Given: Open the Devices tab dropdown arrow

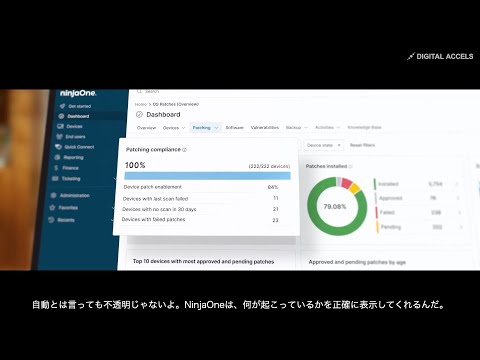Looking at the screenshot, I should click(x=183, y=128).
